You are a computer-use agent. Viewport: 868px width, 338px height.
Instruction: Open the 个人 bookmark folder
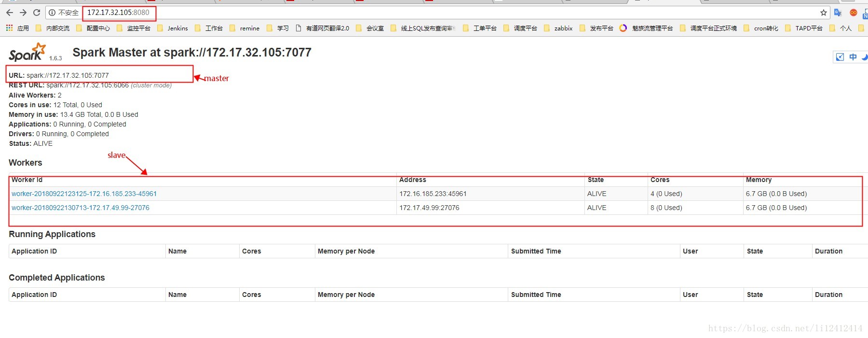[x=841, y=28]
